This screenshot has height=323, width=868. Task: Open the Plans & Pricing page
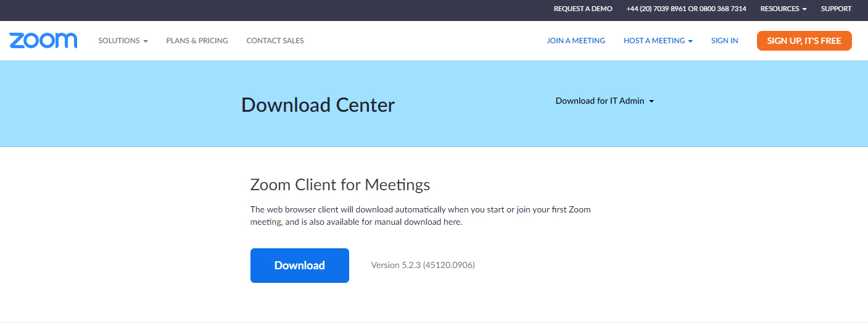click(x=197, y=41)
